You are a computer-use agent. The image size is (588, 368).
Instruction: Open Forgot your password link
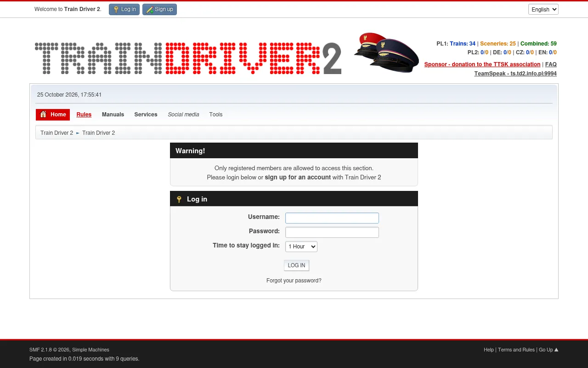click(x=294, y=281)
